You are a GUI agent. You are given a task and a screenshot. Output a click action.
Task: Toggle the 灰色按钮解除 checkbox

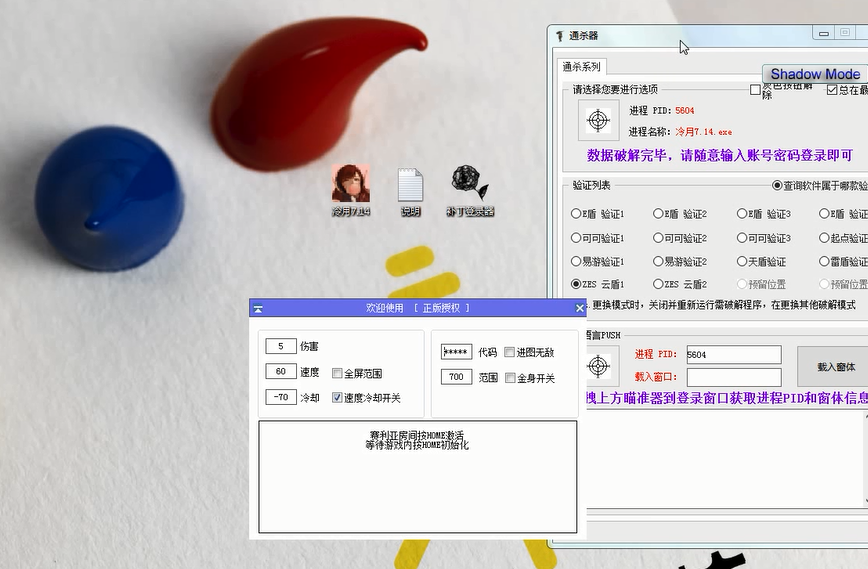pyautogui.click(x=755, y=90)
